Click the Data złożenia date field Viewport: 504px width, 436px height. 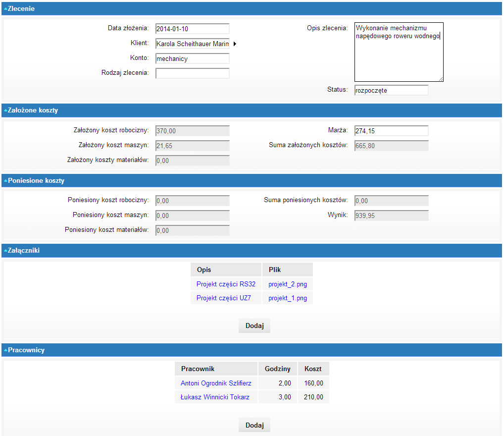(x=192, y=29)
